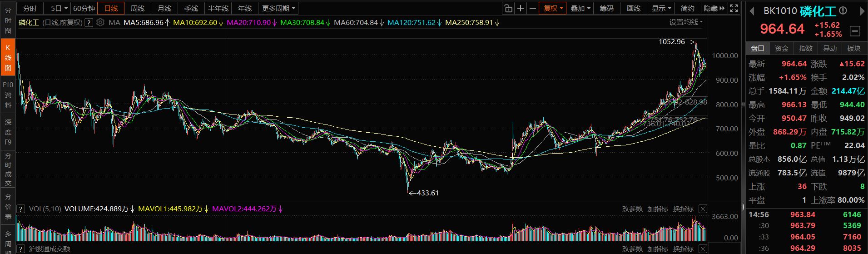Select 盘口 tab in right panel
This screenshot has height=254, width=868.
[x=757, y=48]
